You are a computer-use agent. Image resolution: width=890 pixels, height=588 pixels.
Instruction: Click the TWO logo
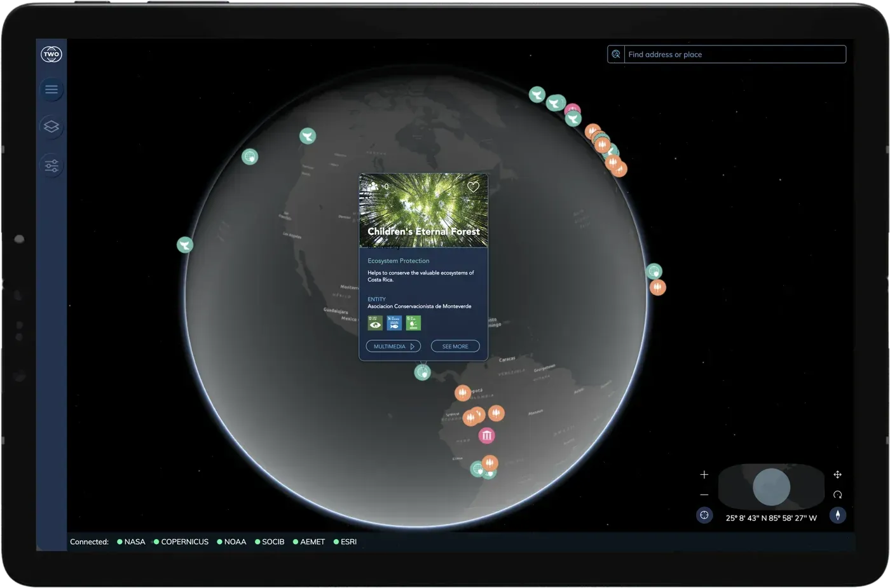51,54
